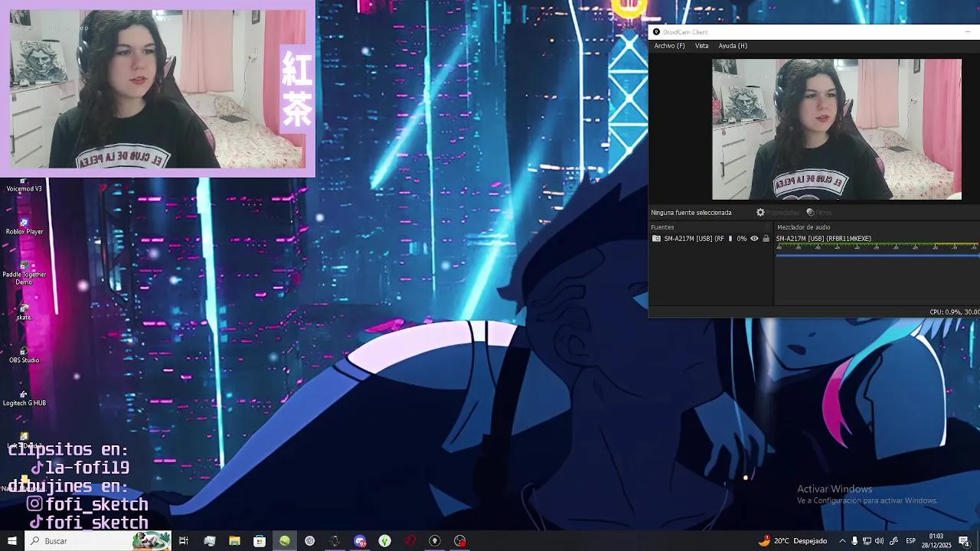Open the Logitech G HUB desktop shortcut
Image resolution: width=980 pixels, height=551 pixels.
coord(24,398)
